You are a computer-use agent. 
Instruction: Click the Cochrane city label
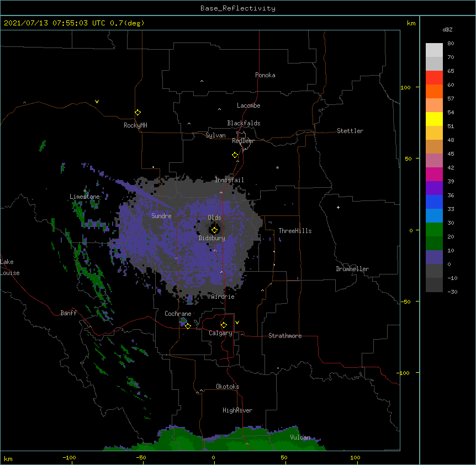tap(178, 314)
